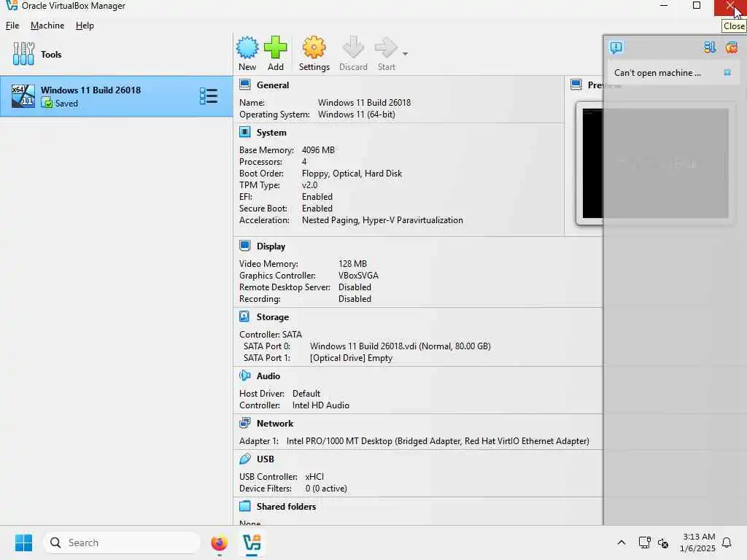Click the Shared folders section header
The height and width of the screenshot is (560, 747).
[286, 507]
